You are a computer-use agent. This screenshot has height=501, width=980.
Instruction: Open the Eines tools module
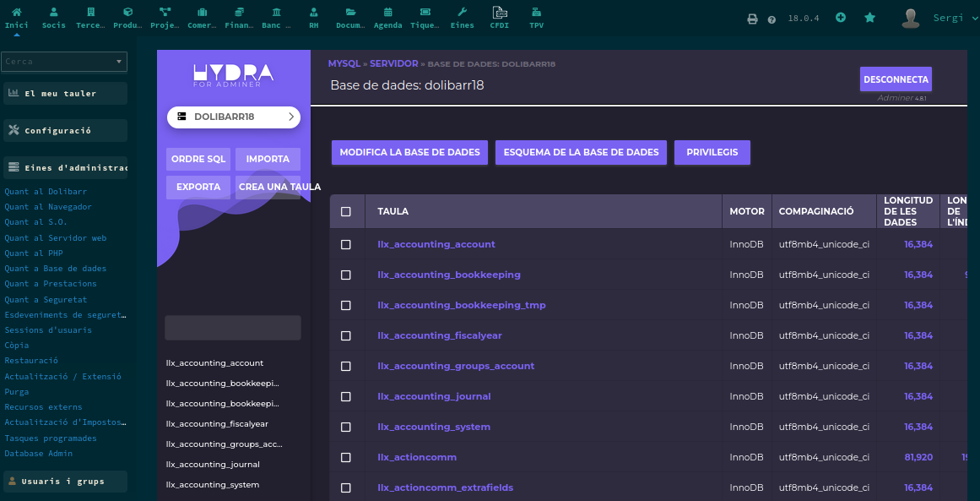[462, 18]
